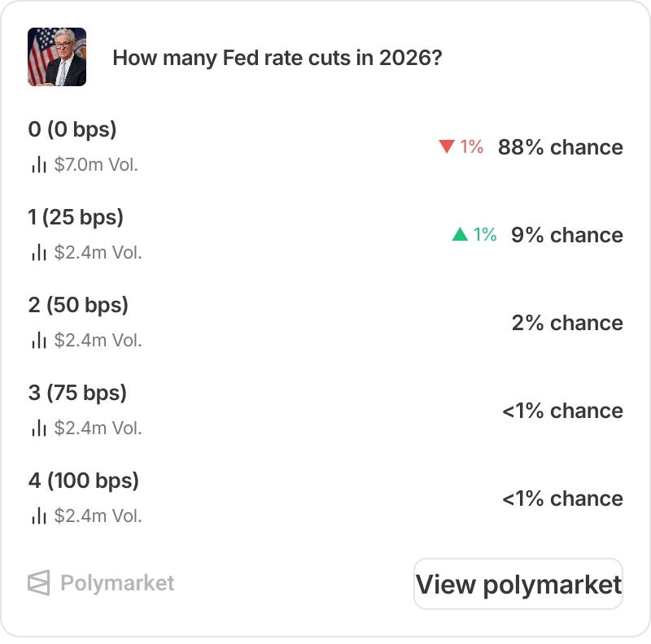Click the volume bars icon under 4 (100 bps)
The image size is (651, 644).
[38, 516]
